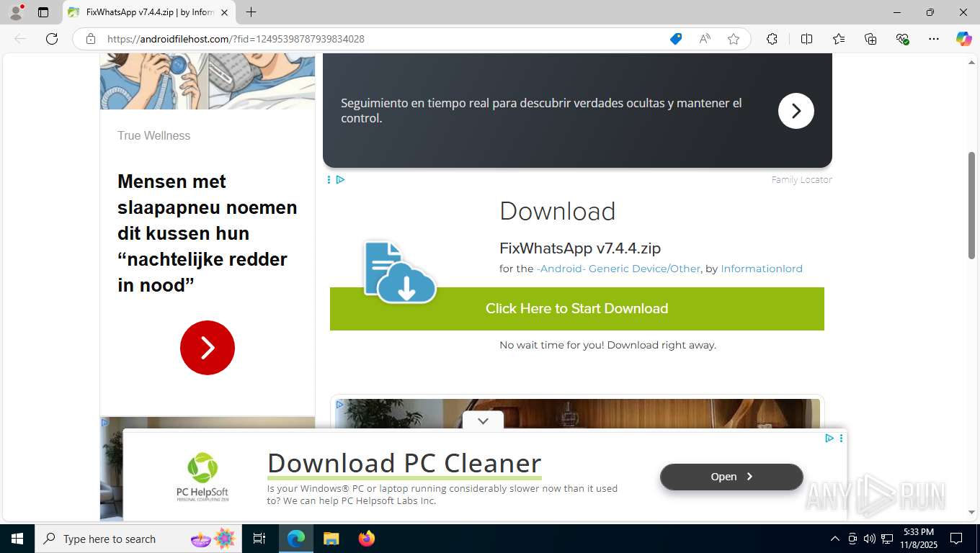This screenshot has width=980, height=553.
Task: Open Task View on taskbar
Action: pyautogui.click(x=259, y=539)
